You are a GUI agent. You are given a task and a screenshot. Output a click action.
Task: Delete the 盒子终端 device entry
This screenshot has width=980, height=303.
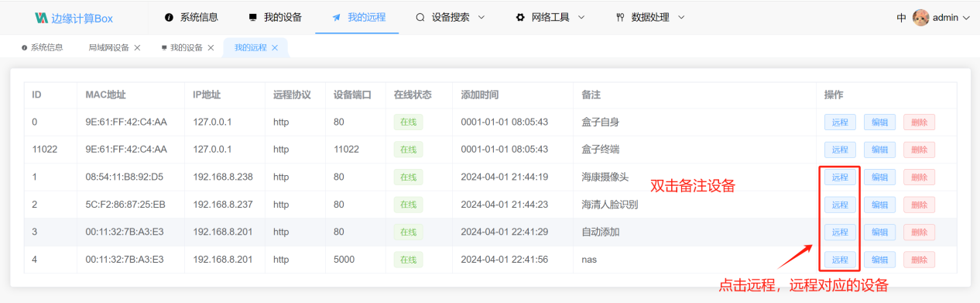pyautogui.click(x=919, y=150)
